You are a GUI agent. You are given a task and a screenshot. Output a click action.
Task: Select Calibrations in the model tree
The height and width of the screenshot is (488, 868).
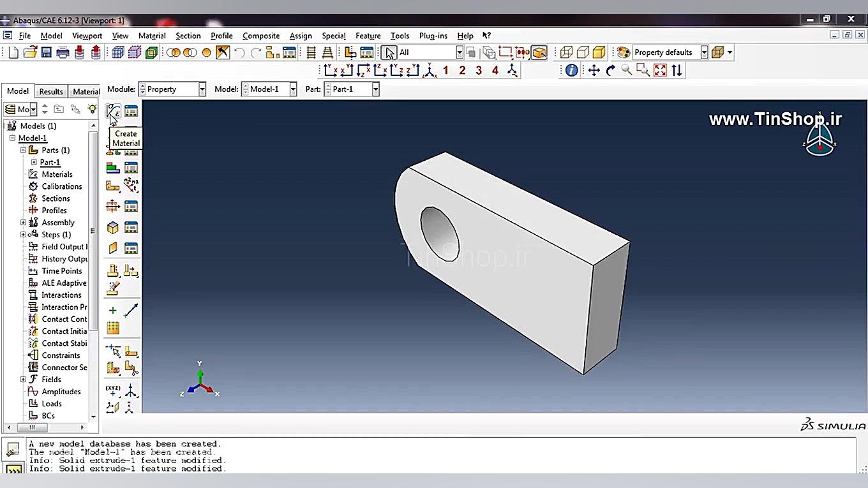pyautogui.click(x=62, y=186)
